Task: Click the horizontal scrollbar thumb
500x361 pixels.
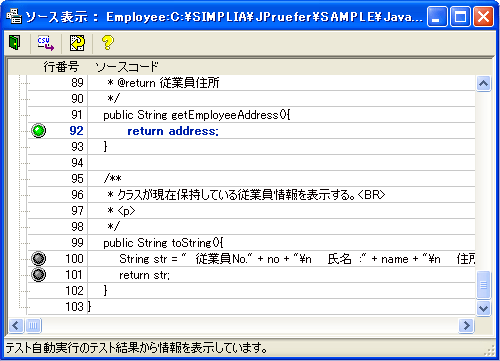Action: [x=33, y=325]
